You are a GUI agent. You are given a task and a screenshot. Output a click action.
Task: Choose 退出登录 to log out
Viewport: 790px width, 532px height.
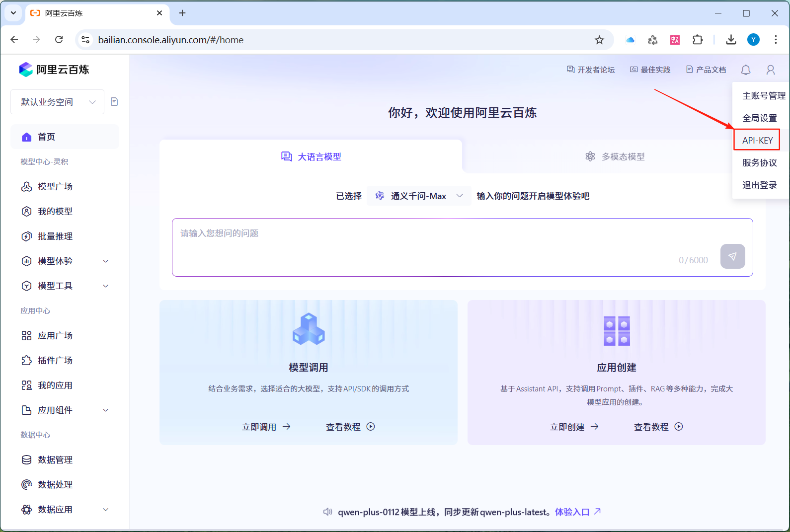(760, 185)
